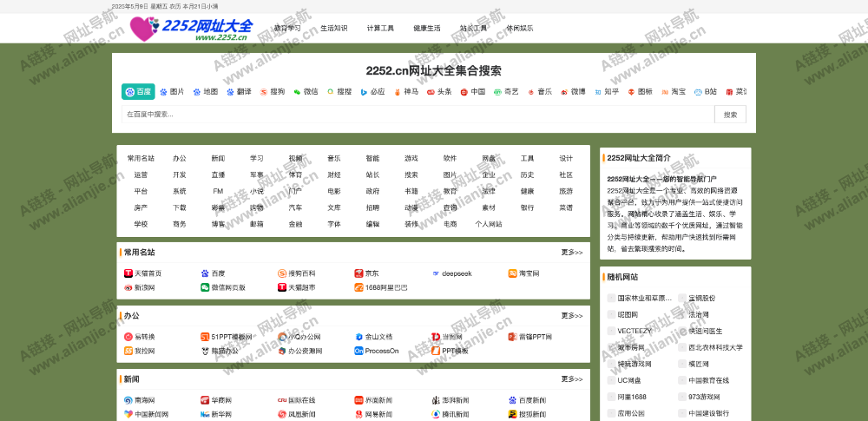Open the 菜谱 category in the category grid
Viewport: 868px width, 421px height.
pos(566,207)
